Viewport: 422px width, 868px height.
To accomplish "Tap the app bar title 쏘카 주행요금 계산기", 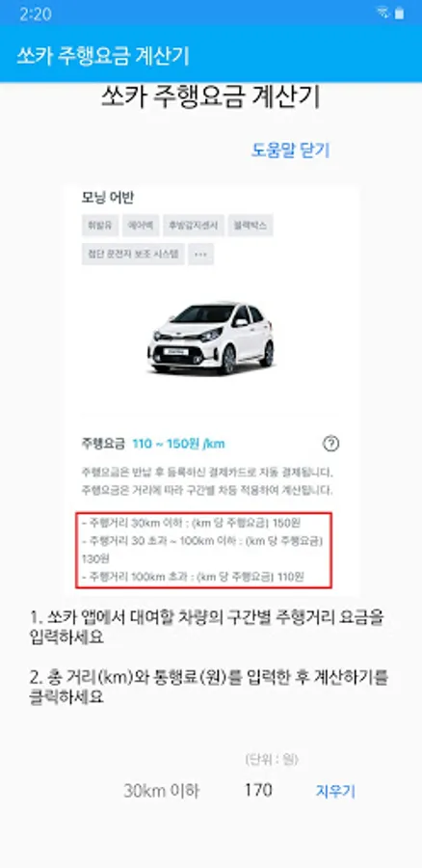I will pos(103,56).
